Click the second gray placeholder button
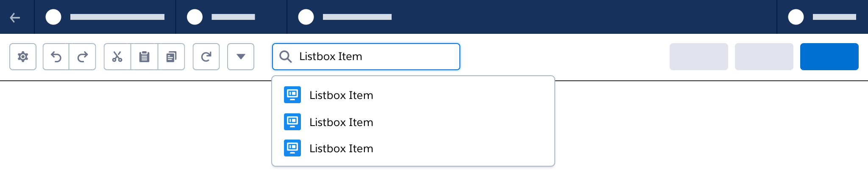Screen dimensions: 868x170 (764, 57)
